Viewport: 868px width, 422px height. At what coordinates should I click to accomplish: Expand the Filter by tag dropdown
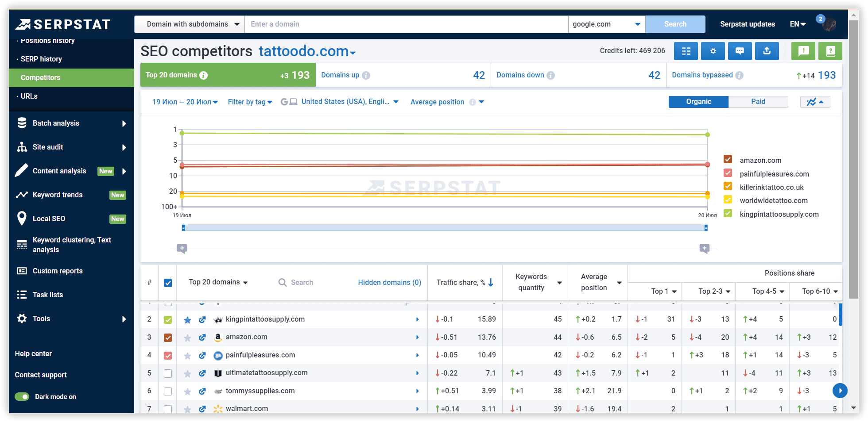[x=250, y=102]
